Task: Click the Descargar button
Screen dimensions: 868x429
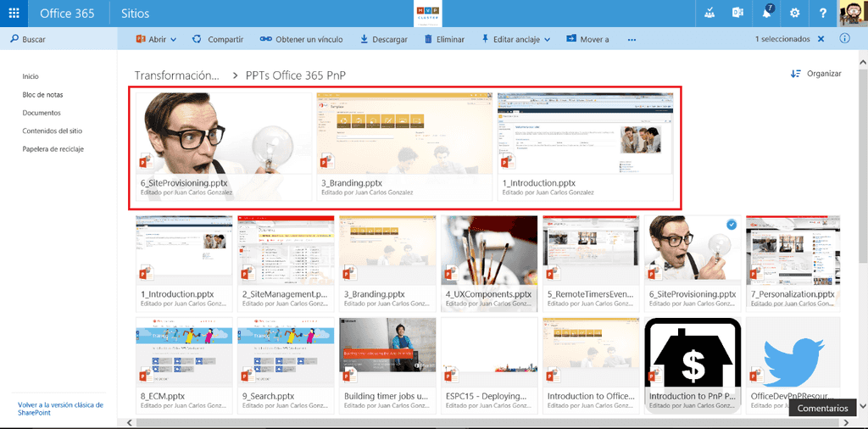Action: tap(384, 39)
